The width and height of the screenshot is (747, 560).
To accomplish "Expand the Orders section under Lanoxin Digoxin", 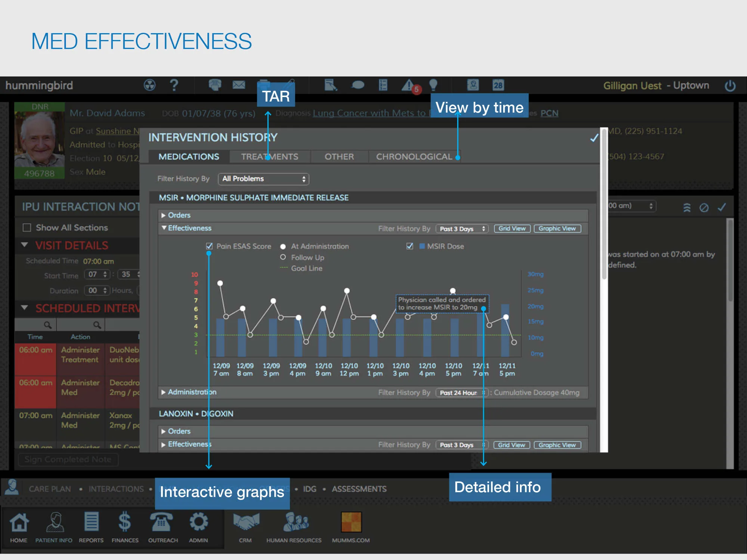I will click(163, 431).
